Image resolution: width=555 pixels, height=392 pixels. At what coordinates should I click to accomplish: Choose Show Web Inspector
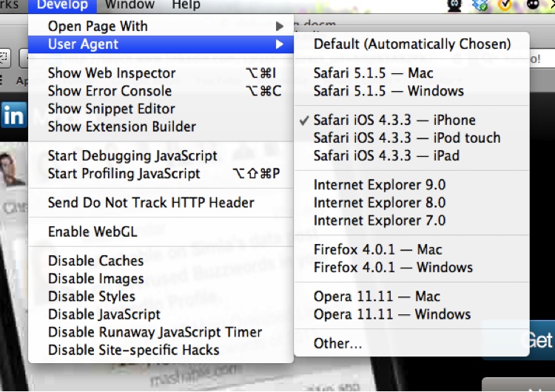(x=161, y=73)
